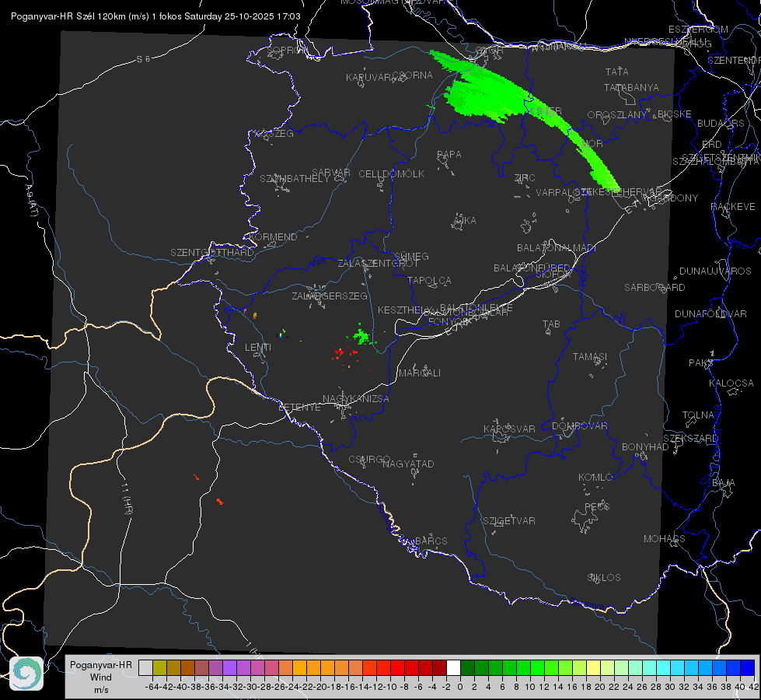Select the yellow swatch in wind legend
Screen dimensions: 761x700
(593, 667)
